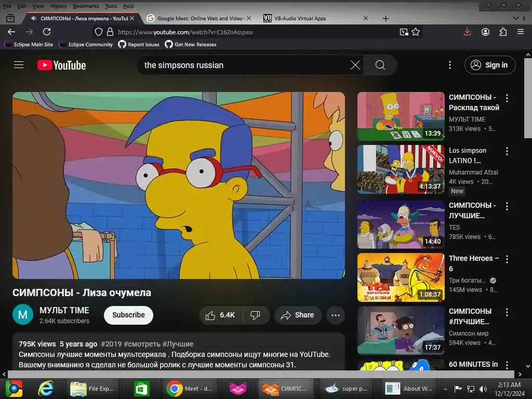
Task: Click the #2019 hashtag
Action: tap(111, 344)
